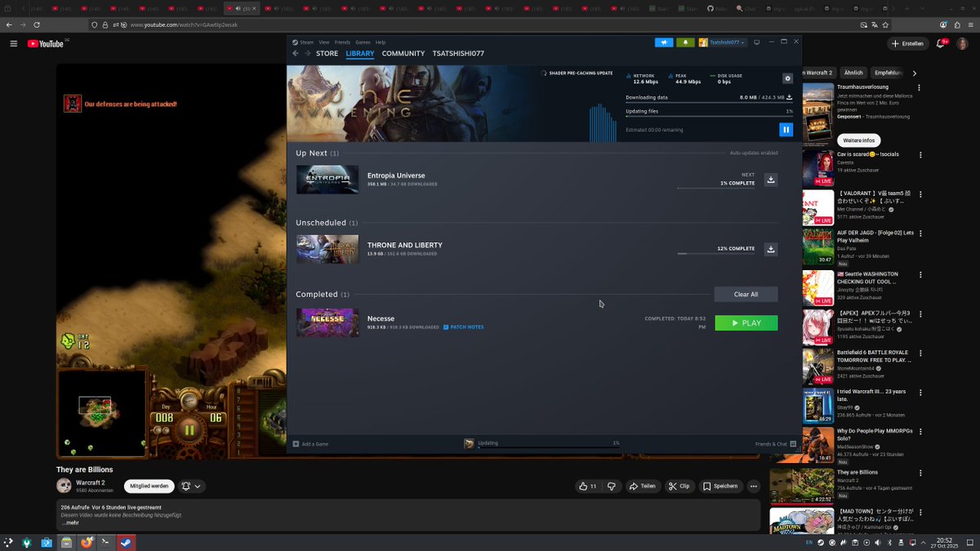The height and width of the screenshot is (551, 980).
Task: Reload page in Firefox toolbar
Action: 38,24
